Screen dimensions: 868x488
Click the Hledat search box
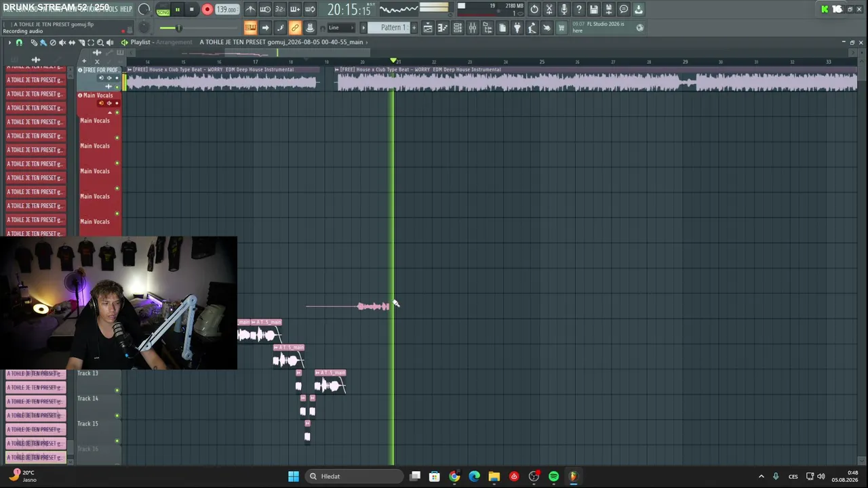pyautogui.click(x=354, y=476)
